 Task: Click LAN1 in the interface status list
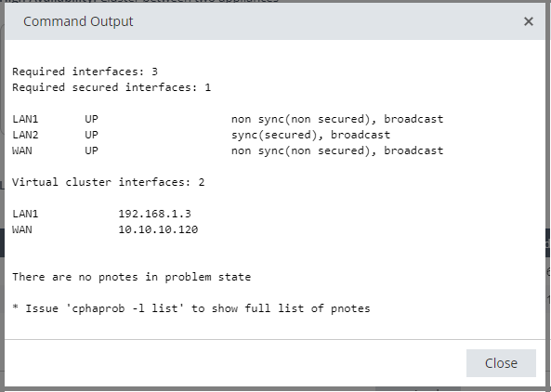coord(25,119)
